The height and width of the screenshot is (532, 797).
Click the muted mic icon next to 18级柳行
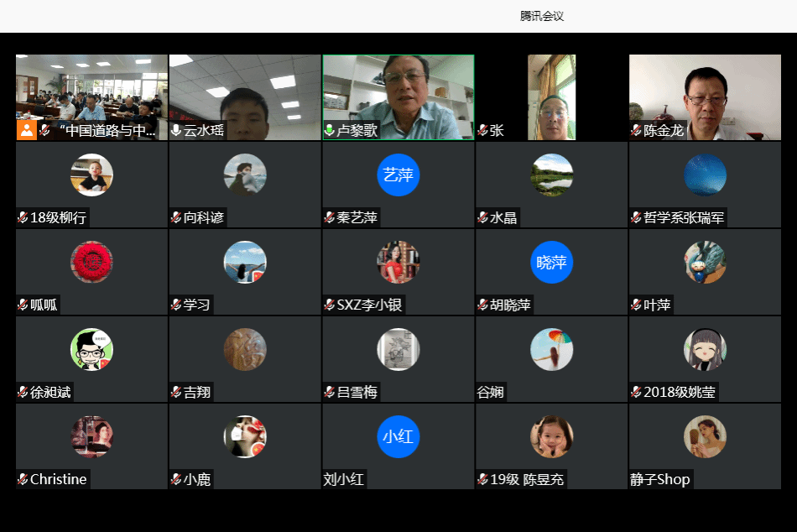coord(23,218)
